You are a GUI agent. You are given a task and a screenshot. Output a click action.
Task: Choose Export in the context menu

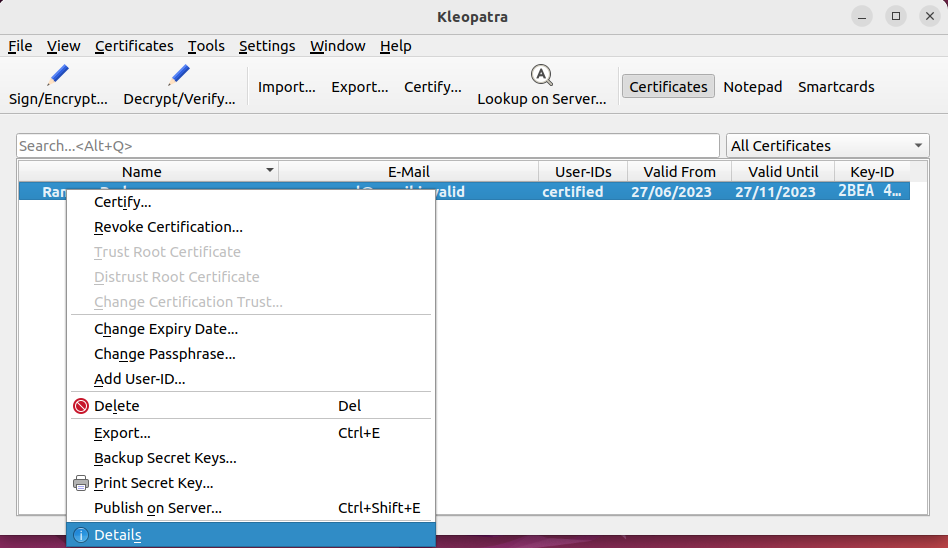click(250, 433)
